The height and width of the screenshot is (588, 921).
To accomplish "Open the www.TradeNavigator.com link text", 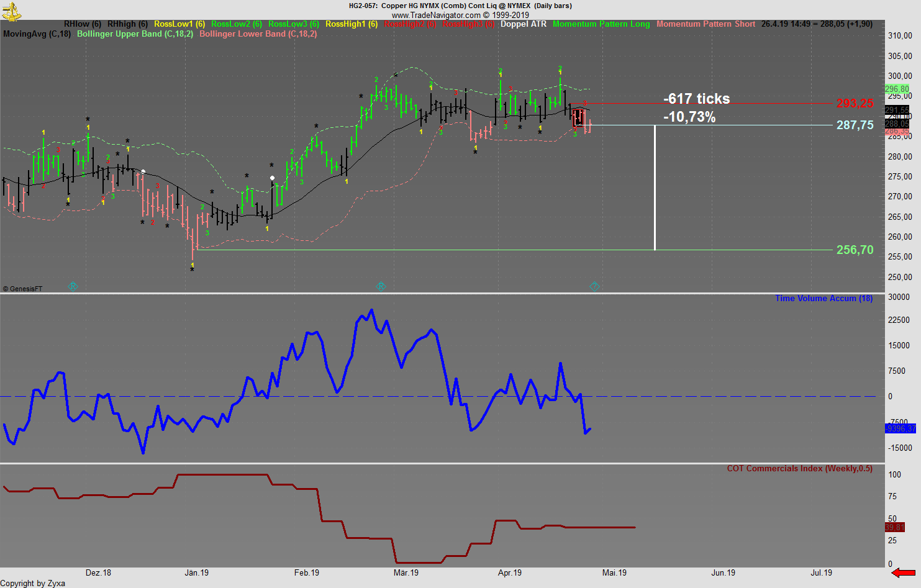I will (x=436, y=15).
